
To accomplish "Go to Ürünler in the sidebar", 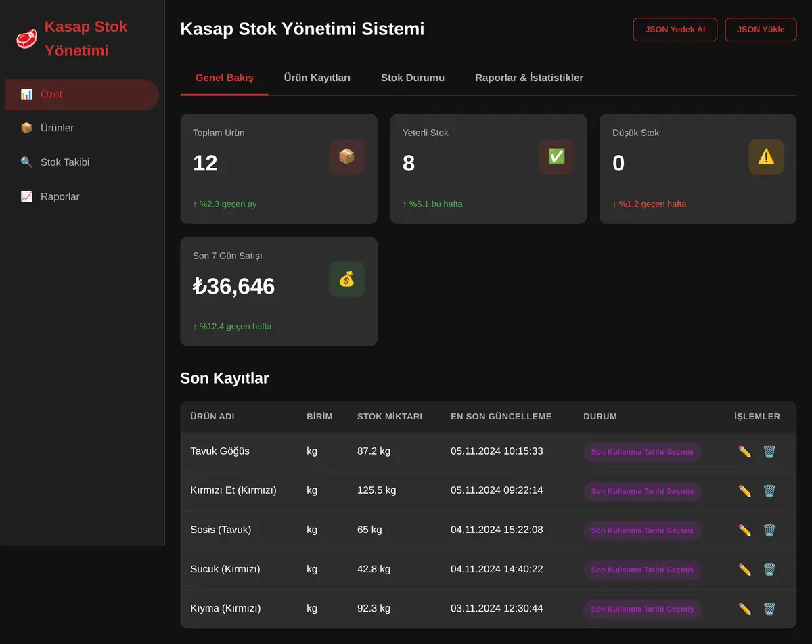I will tap(82, 129).
